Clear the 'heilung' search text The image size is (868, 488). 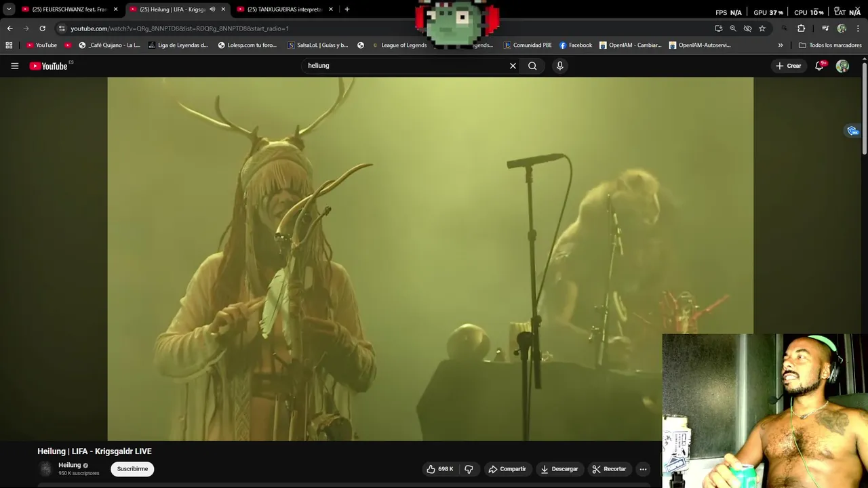click(x=513, y=66)
